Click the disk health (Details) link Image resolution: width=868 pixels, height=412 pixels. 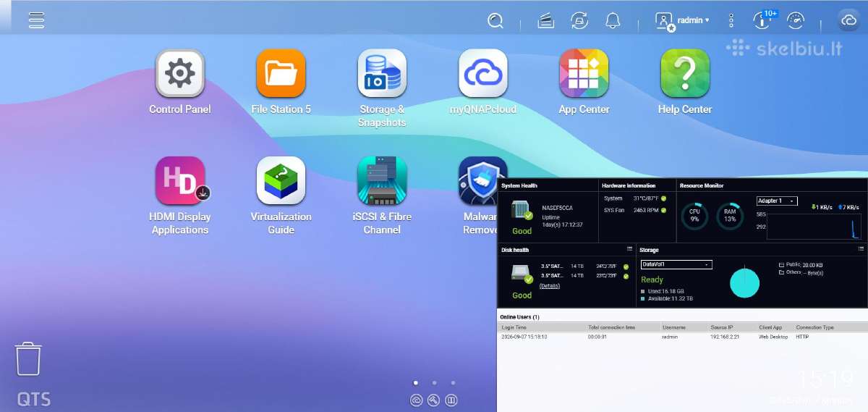pyautogui.click(x=550, y=286)
